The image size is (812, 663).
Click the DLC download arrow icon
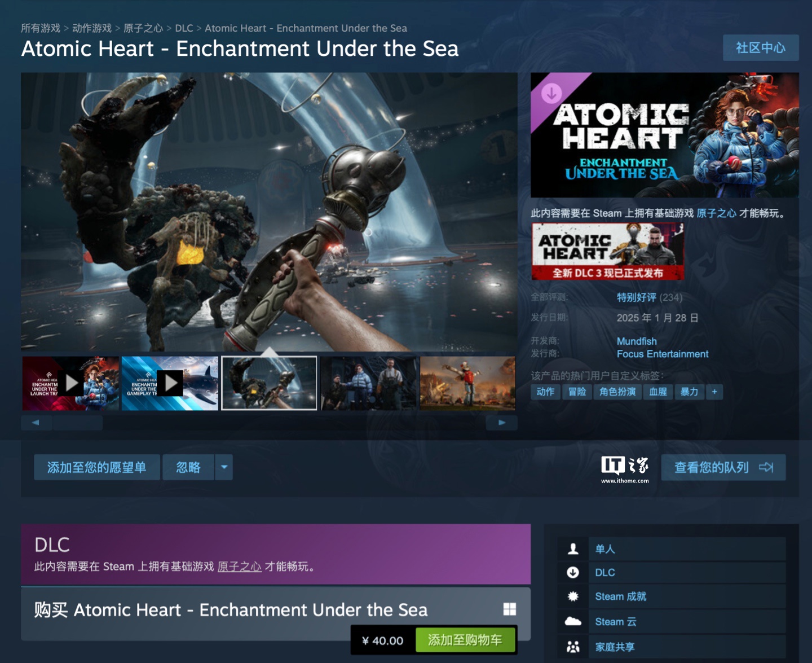tap(573, 572)
